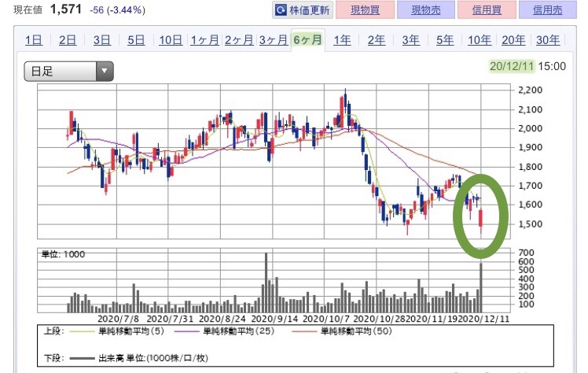The width and height of the screenshot is (588, 373).
Task: Switch to the 1年 period tab
Action: (343, 40)
